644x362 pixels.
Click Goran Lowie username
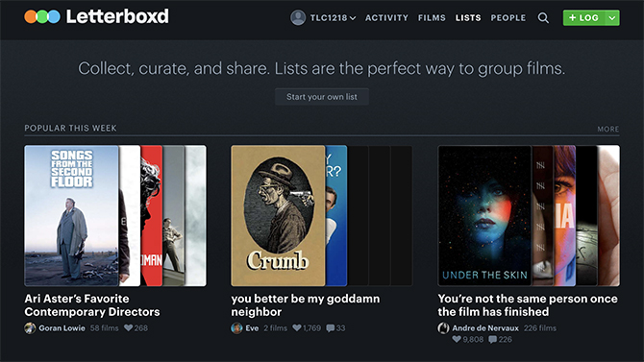[x=62, y=328]
